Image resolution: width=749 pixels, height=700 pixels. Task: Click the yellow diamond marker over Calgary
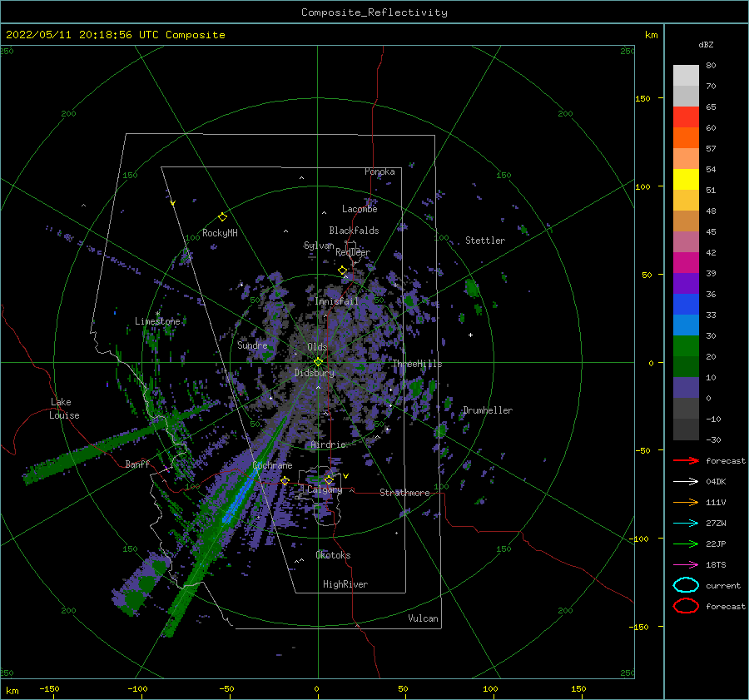[x=329, y=479]
